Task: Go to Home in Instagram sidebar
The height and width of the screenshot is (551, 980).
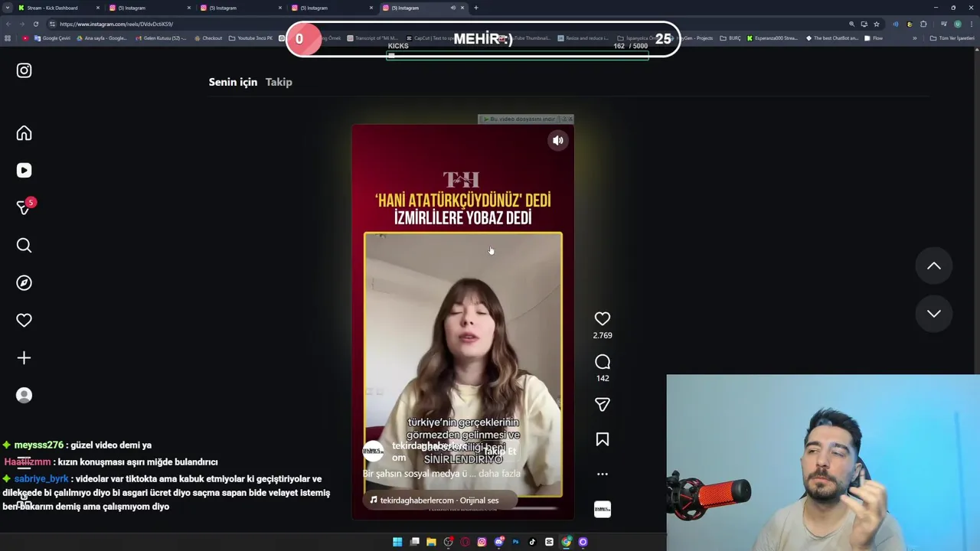Action: (24, 133)
